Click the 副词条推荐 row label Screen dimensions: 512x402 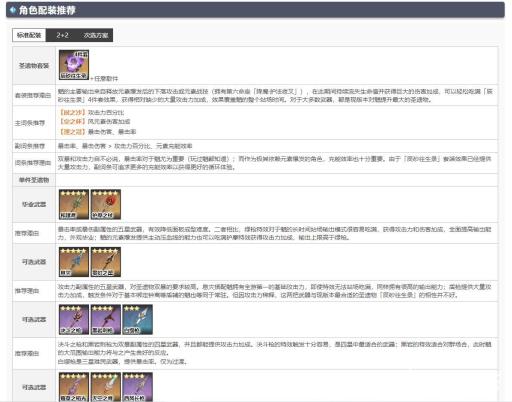click(30, 146)
